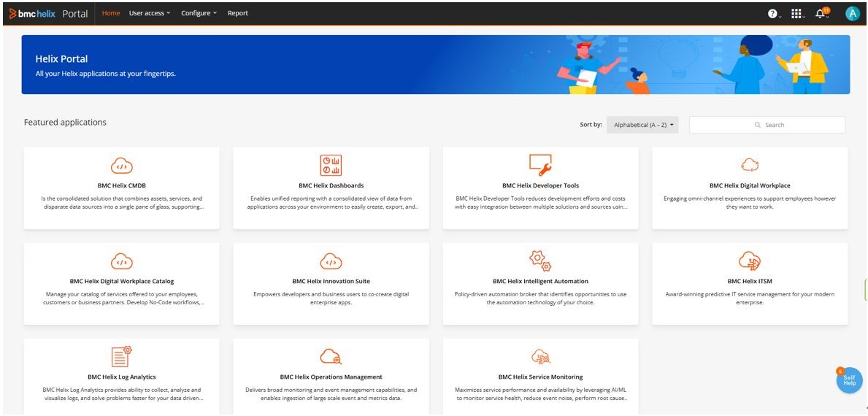Open BMC Helix Digital Workplace Catalog title
Image resolution: width=868 pixels, height=416 pixels.
pyautogui.click(x=122, y=282)
